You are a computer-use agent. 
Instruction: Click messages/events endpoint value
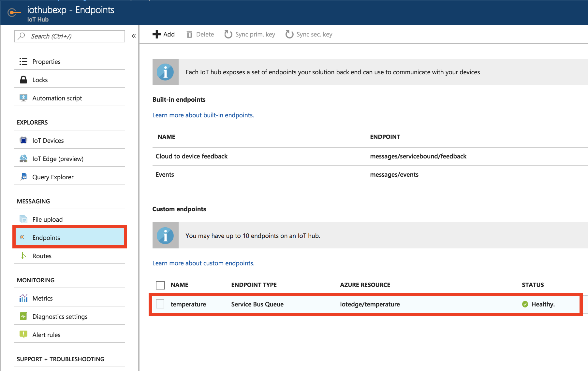coord(394,174)
